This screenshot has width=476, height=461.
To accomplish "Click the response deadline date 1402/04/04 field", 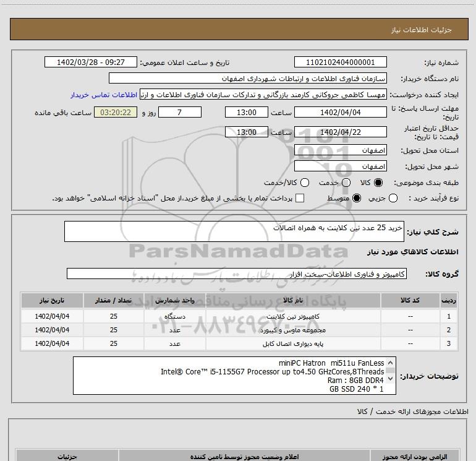I will (x=340, y=113).
